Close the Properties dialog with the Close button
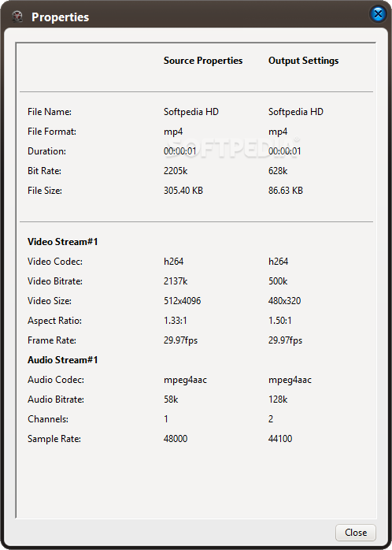The width and height of the screenshot is (392, 550). (355, 533)
